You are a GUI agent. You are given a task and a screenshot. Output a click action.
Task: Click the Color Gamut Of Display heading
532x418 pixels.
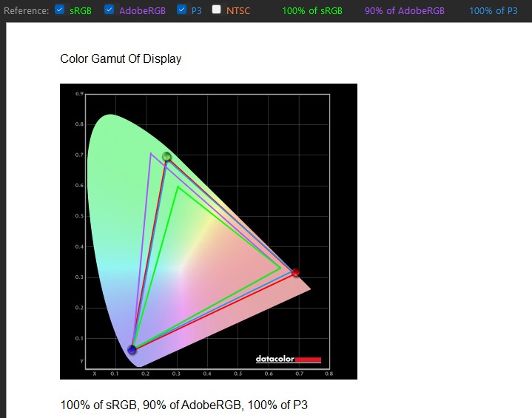pos(121,58)
